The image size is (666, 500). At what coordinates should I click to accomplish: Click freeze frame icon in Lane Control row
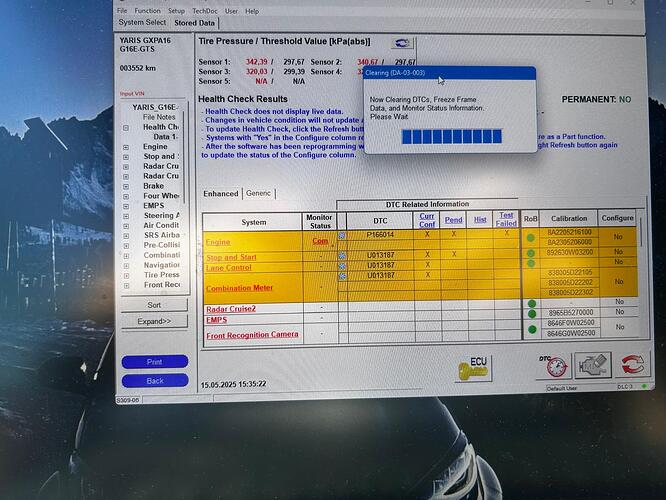click(x=341, y=266)
